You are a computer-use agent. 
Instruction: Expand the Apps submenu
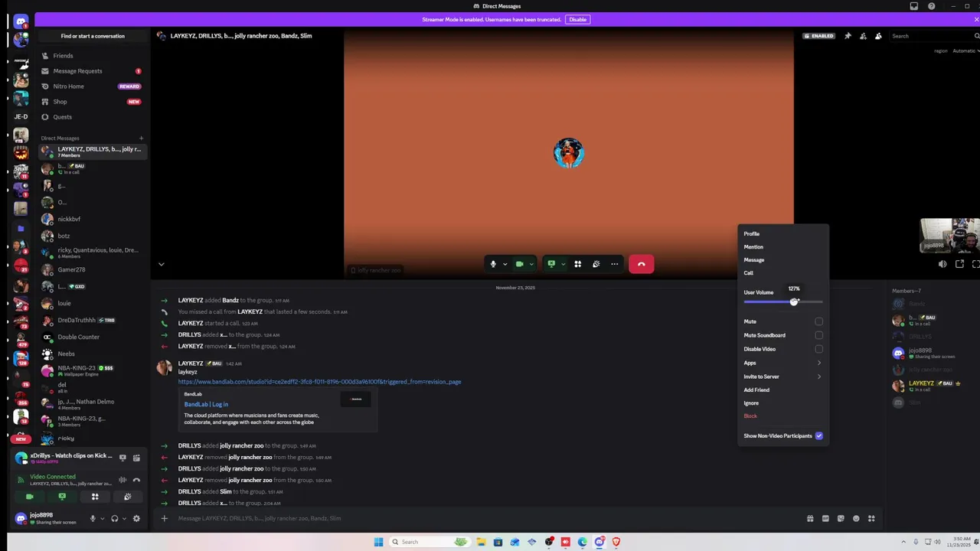coord(782,363)
